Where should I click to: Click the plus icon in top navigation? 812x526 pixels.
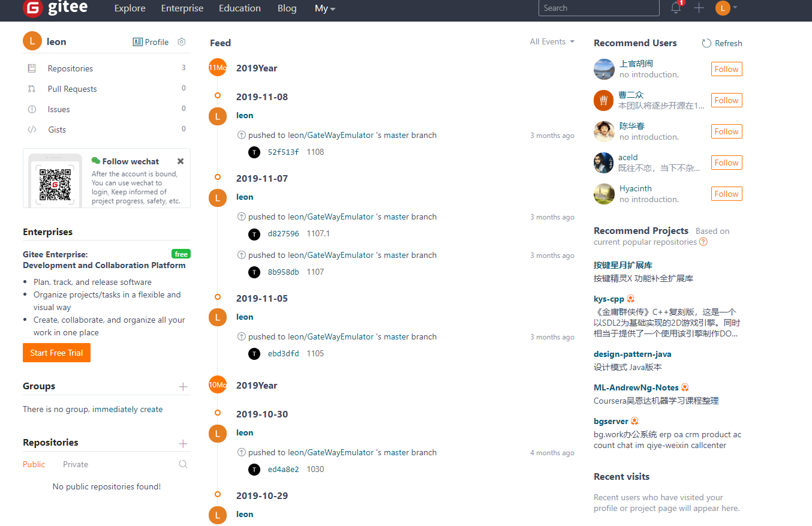point(699,8)
